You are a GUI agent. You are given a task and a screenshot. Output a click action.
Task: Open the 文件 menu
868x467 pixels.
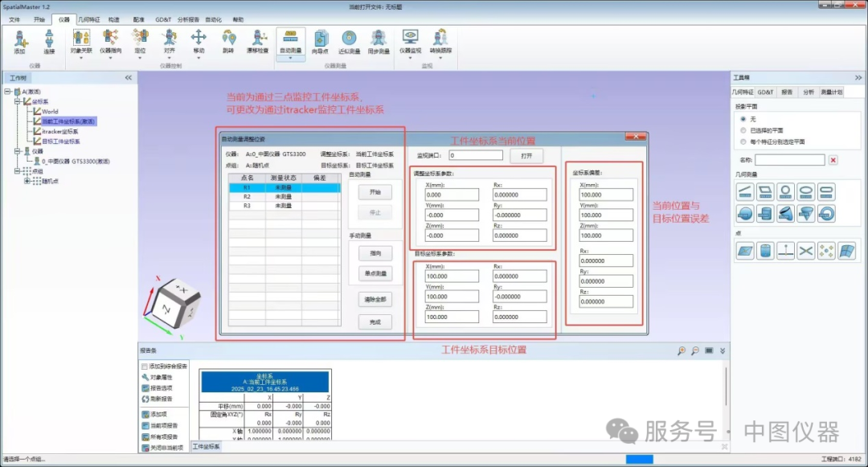14,19
